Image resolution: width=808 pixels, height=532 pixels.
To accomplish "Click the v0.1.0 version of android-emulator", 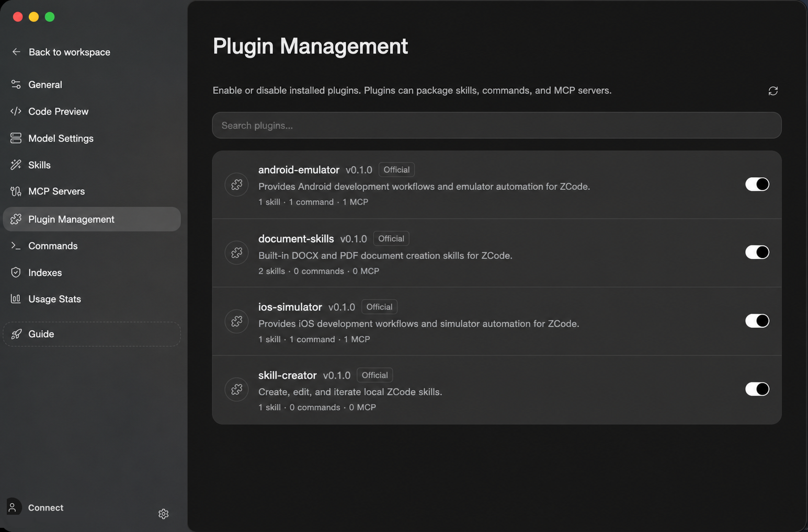I will coord(359,170).
